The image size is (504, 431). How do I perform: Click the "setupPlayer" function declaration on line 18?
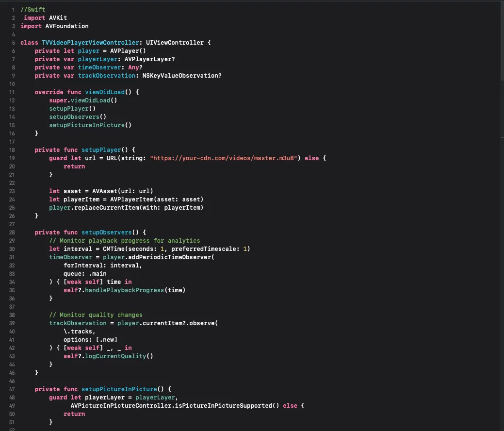tap(101, 150)
